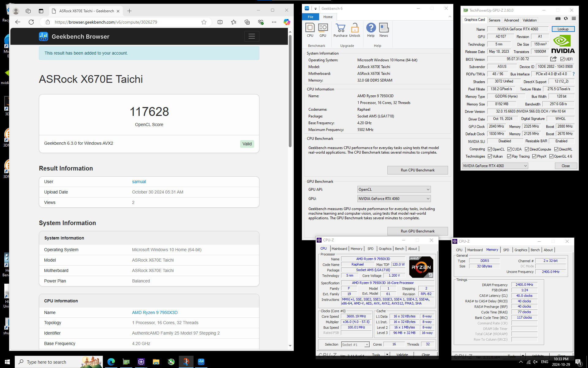Click Run GPU Benchmark button

[417, 231]
